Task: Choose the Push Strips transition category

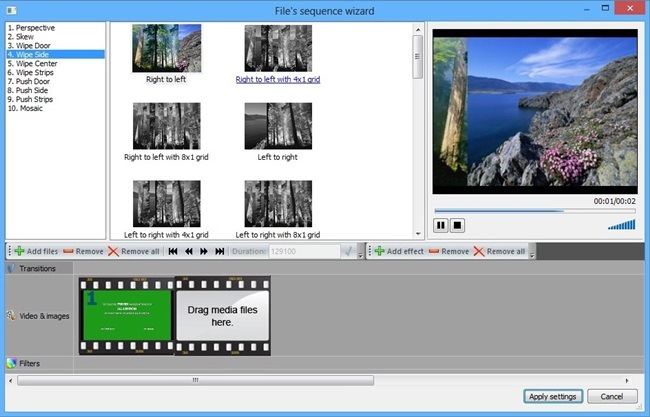Action: point(33,99)
